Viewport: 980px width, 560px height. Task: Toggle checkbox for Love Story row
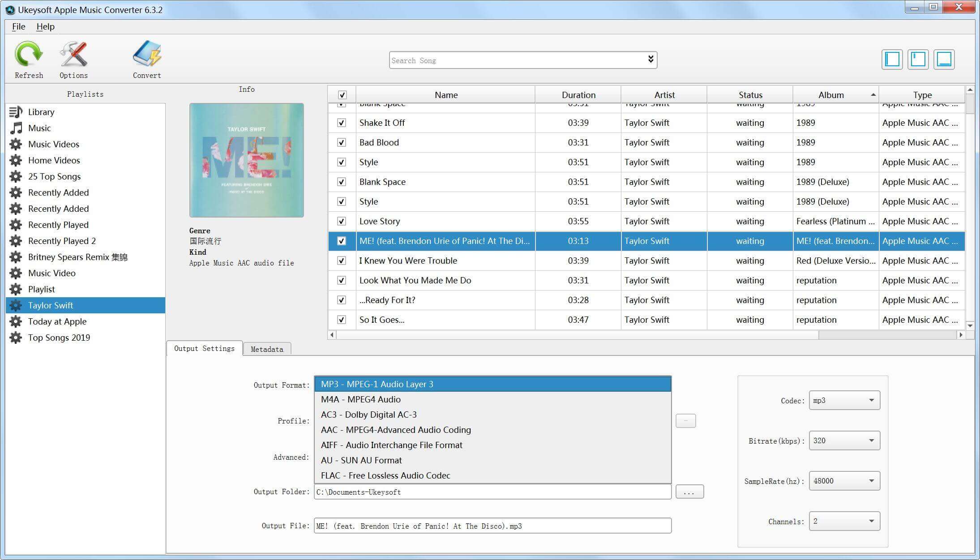pyautogui.click(x=342, y=222)
